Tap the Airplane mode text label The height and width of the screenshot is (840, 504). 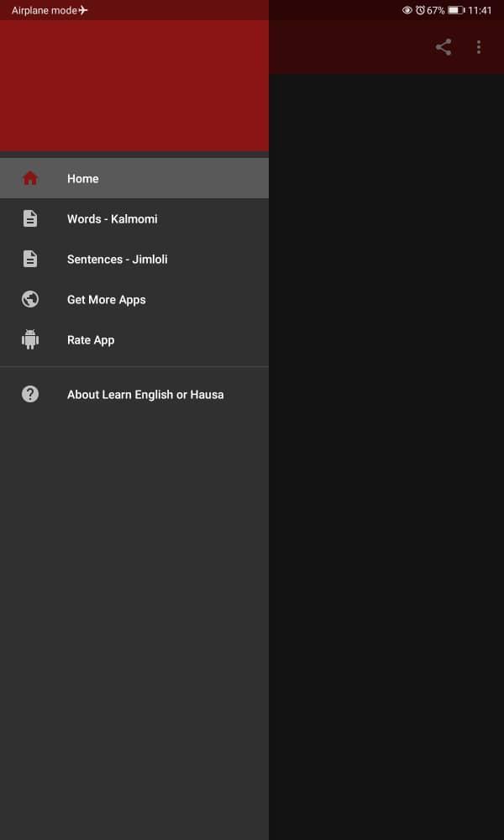(45, 10)
